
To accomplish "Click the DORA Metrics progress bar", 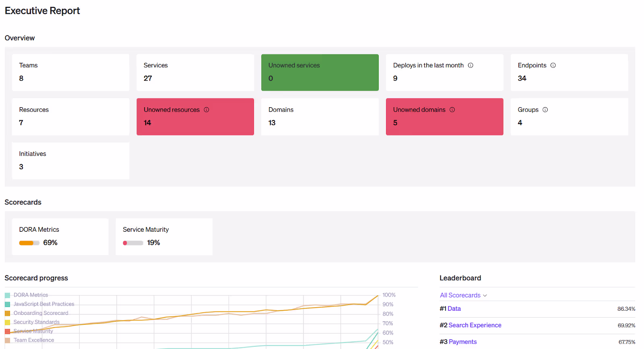I will click(29, 243).
